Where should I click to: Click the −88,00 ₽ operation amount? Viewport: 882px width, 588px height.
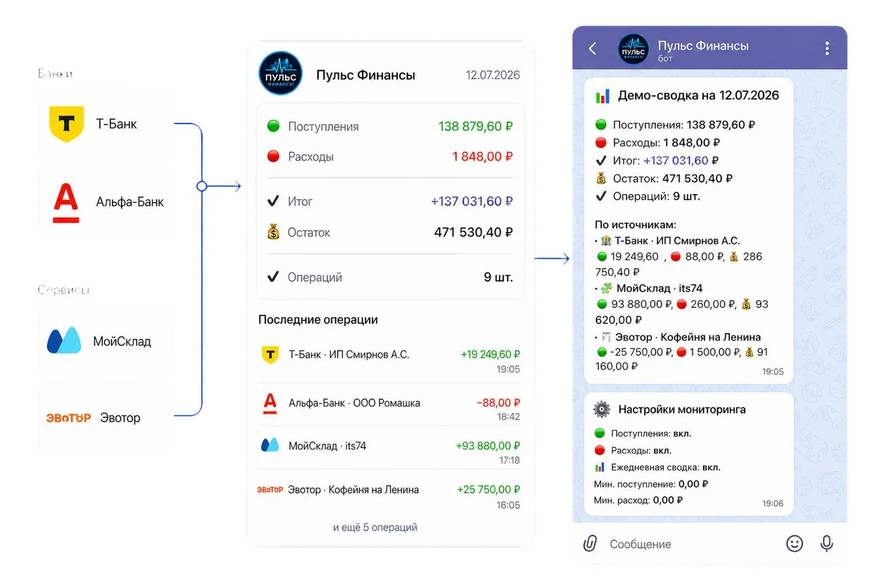(498, 402)
